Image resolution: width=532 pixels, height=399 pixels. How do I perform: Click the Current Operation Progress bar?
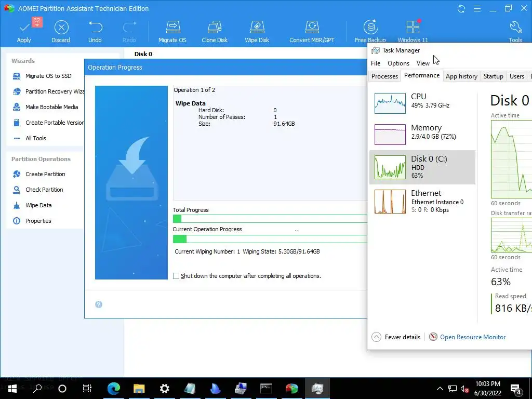(270, 239)
